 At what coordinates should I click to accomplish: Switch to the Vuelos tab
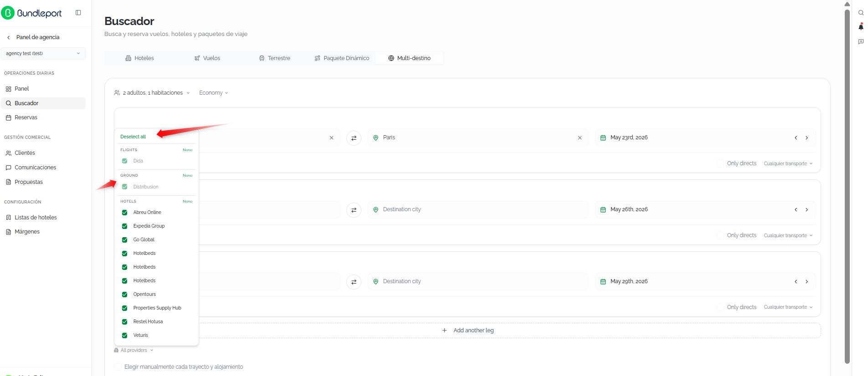pos(207,58)
